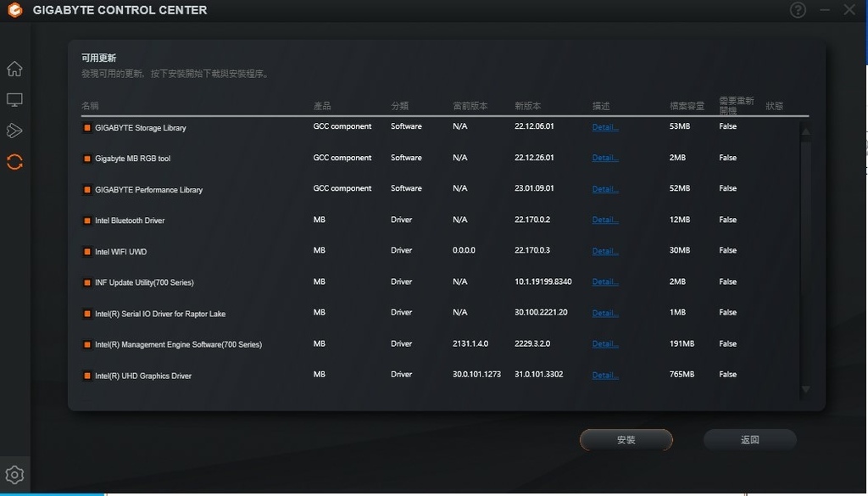This screenshot has height=496, width=868.
Task: Open the monitor/system page in the sidebar
Action: pos(14,100)
